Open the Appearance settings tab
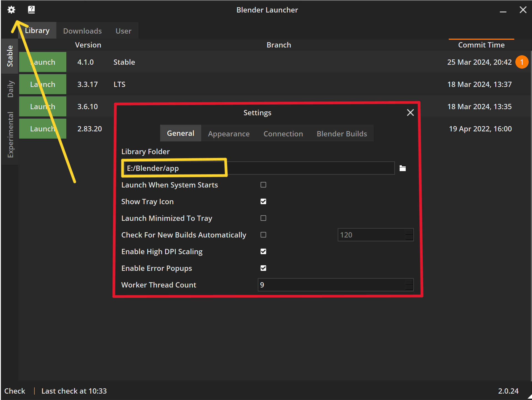 pyautogui.click(x=229, y=134)
